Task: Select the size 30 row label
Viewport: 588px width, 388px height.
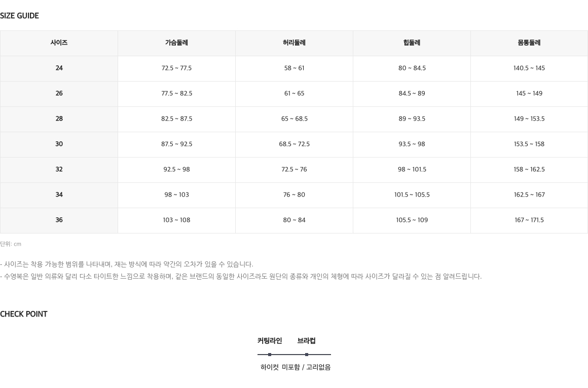Action: coord(59,144)
